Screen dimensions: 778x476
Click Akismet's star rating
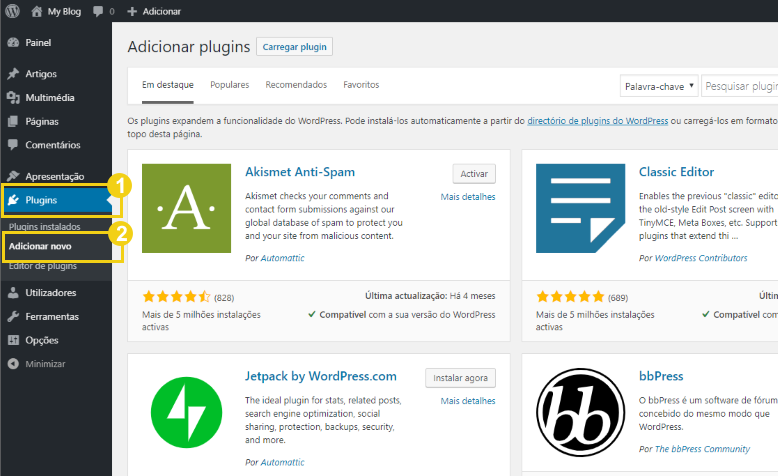click(176, 297)
